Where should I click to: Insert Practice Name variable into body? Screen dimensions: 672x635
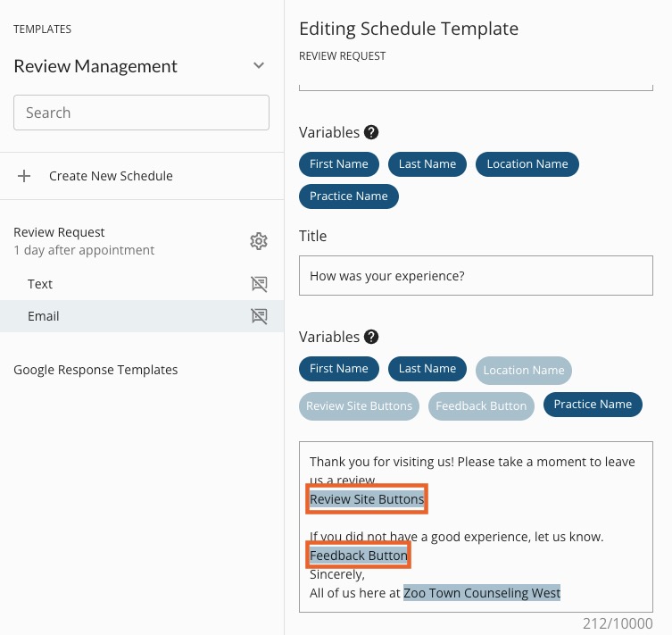tap(593, 405)
